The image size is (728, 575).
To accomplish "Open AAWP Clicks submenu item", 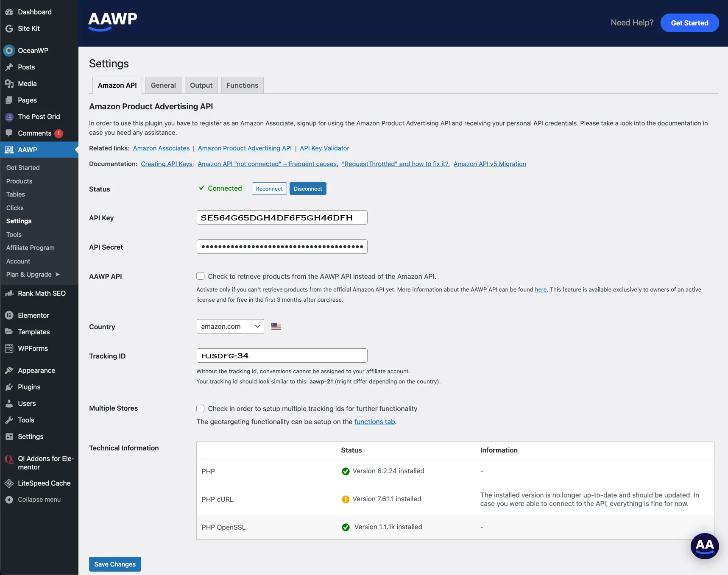I will [15, 208].
